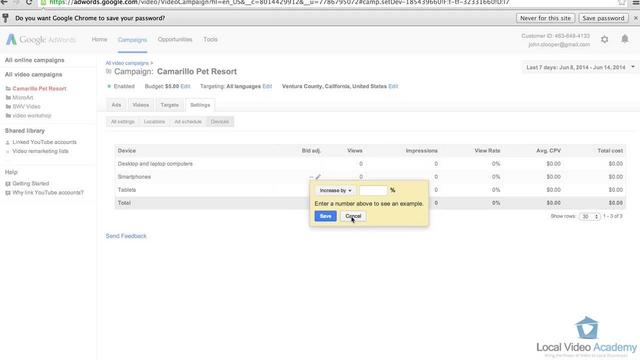Open the notifications bell icon
This screenshot has width=640, height=360.
[624, 39]
